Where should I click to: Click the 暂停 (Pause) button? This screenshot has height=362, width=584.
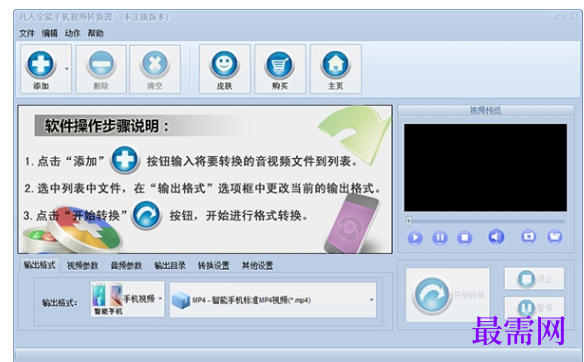tap(534, 308)
